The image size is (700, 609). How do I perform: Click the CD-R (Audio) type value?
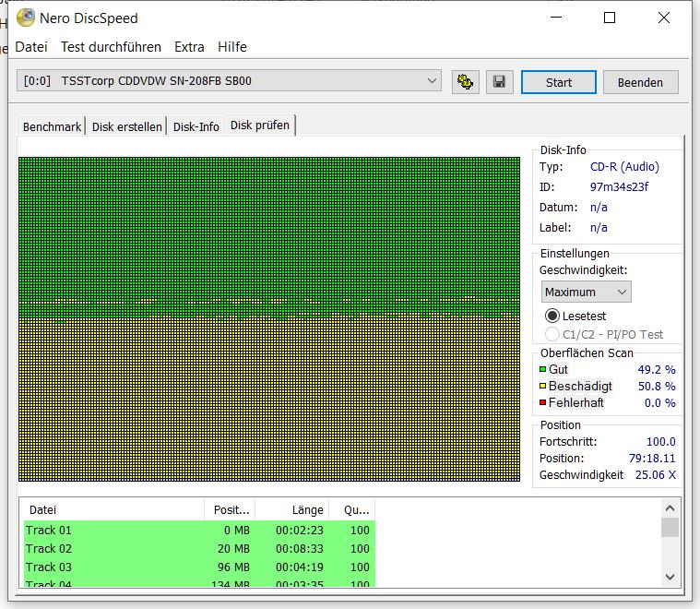click(624, 167)
